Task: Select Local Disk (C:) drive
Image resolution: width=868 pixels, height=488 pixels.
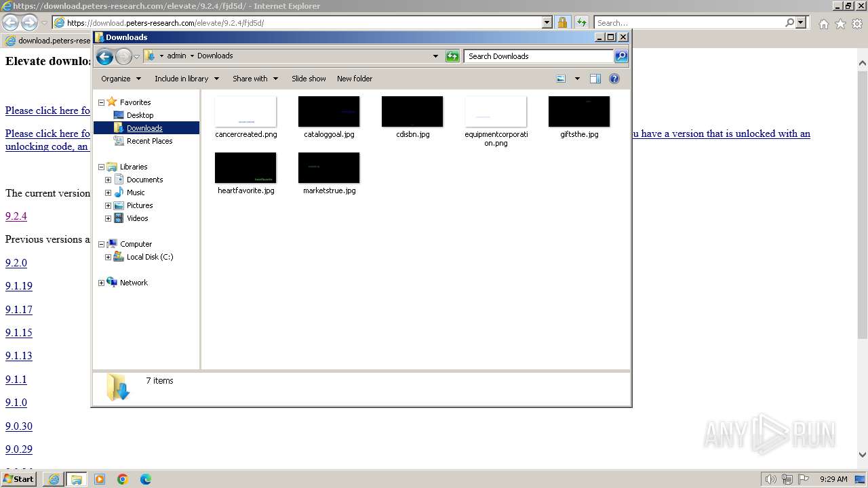Action: click(149, 257)
